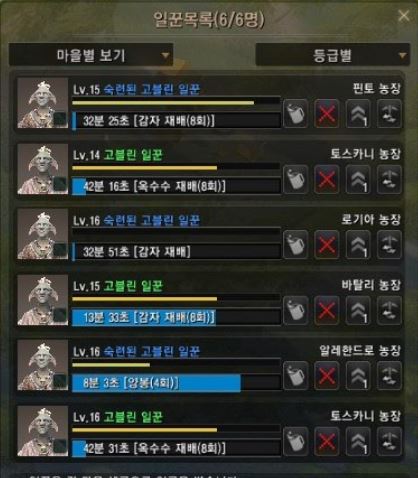
Task: Stop the 양봉 job with the red X
Action: [326, 376]
